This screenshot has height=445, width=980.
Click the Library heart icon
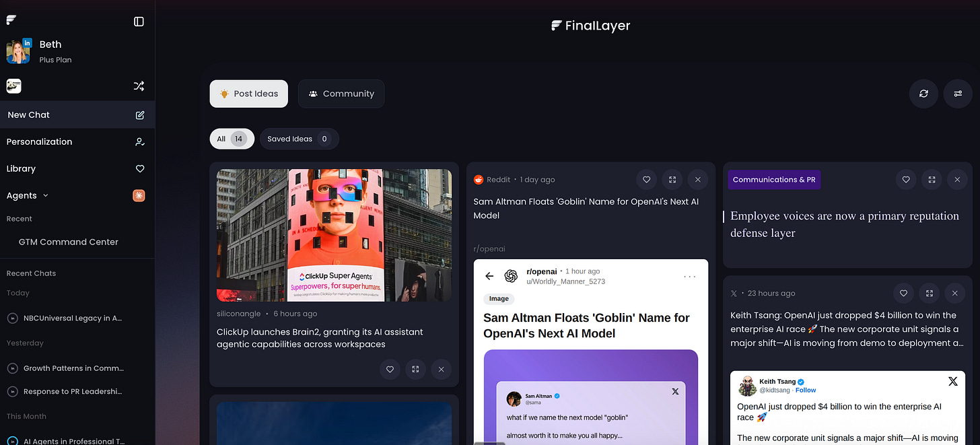click(x=140, y=169)
